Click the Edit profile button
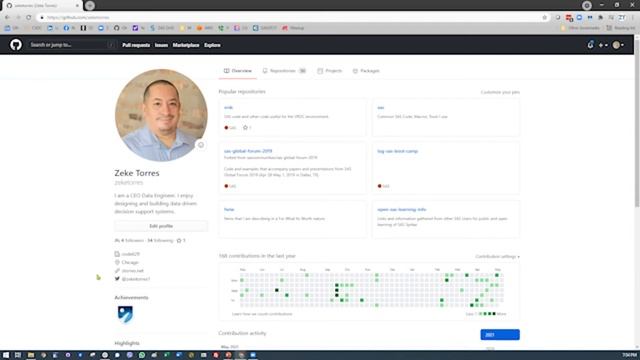 [161, 226]
